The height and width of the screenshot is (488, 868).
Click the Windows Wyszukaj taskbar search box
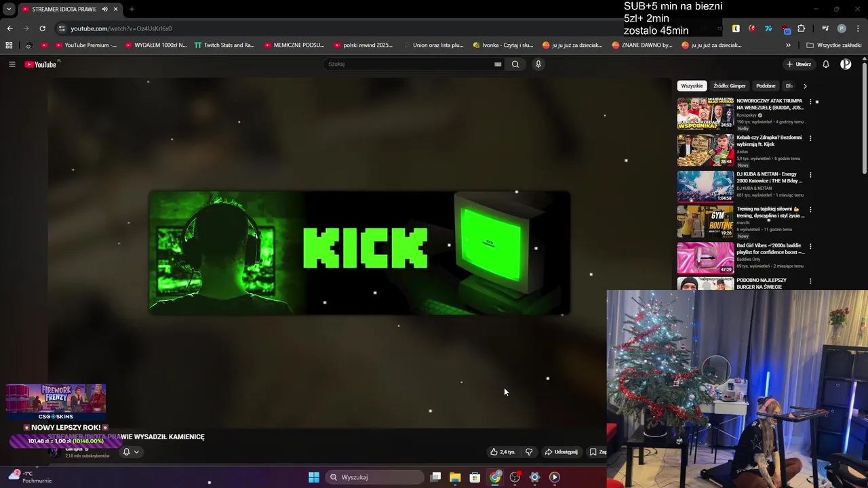click(374, 477)
